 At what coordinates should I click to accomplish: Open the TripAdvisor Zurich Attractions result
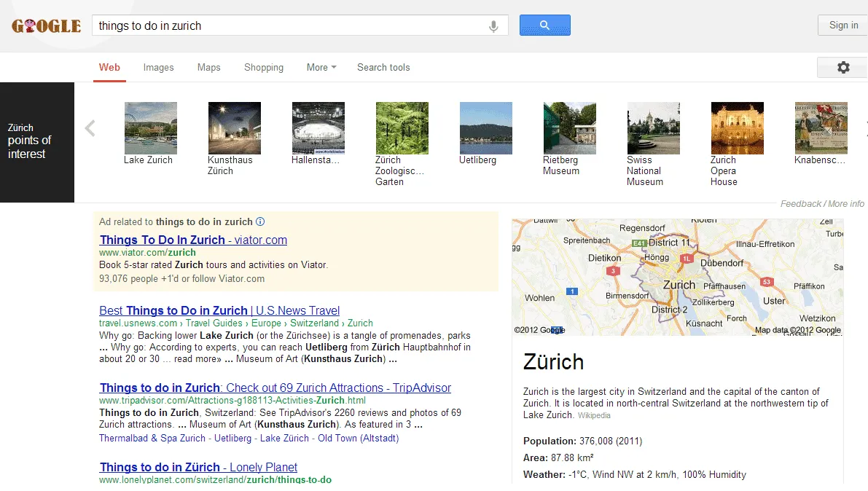click(275, 388)
